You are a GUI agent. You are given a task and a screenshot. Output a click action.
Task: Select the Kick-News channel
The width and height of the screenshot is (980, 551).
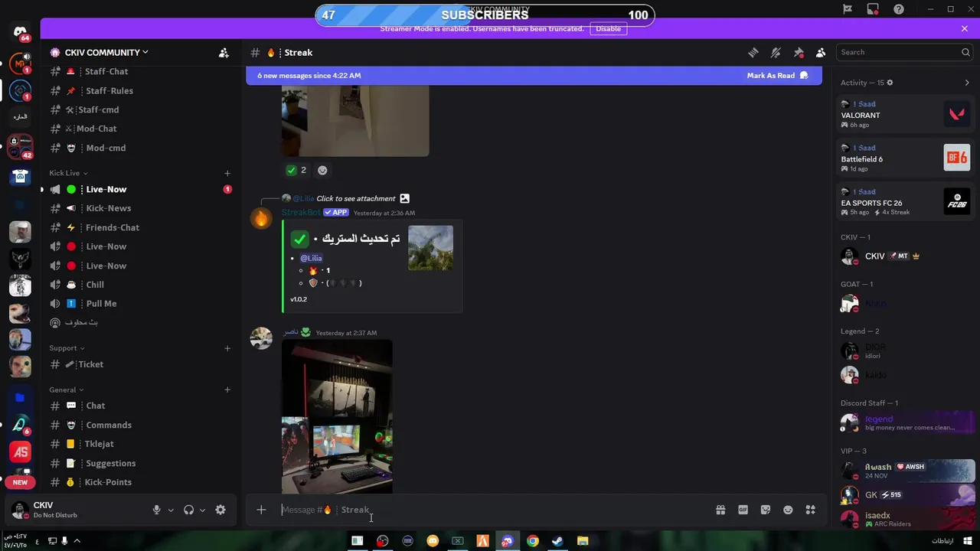pos(139,208)
